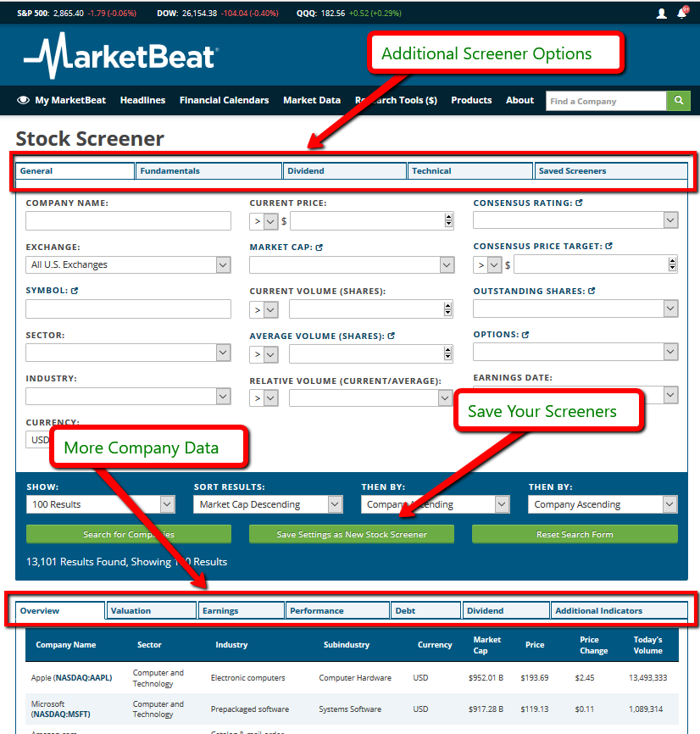Expand the Sector dropdown
Screen dimensions: 700x734
[x=128, y=353]
